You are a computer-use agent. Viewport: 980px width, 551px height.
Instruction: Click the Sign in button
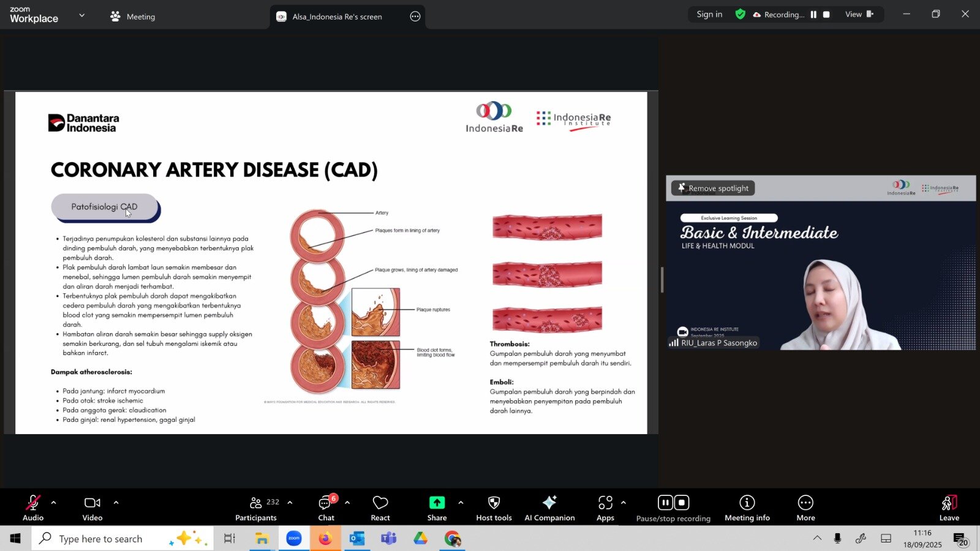[x=709, y=15]
